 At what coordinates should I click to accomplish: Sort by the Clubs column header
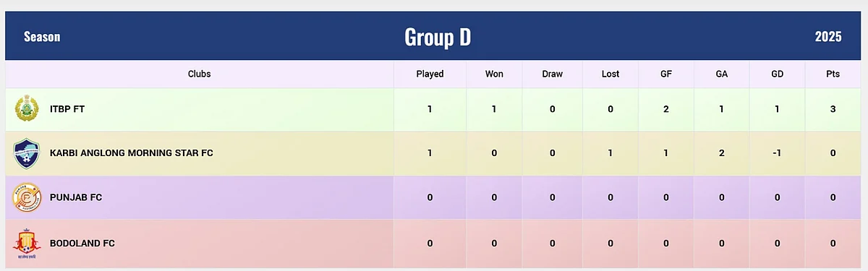[x=200, y=74]
